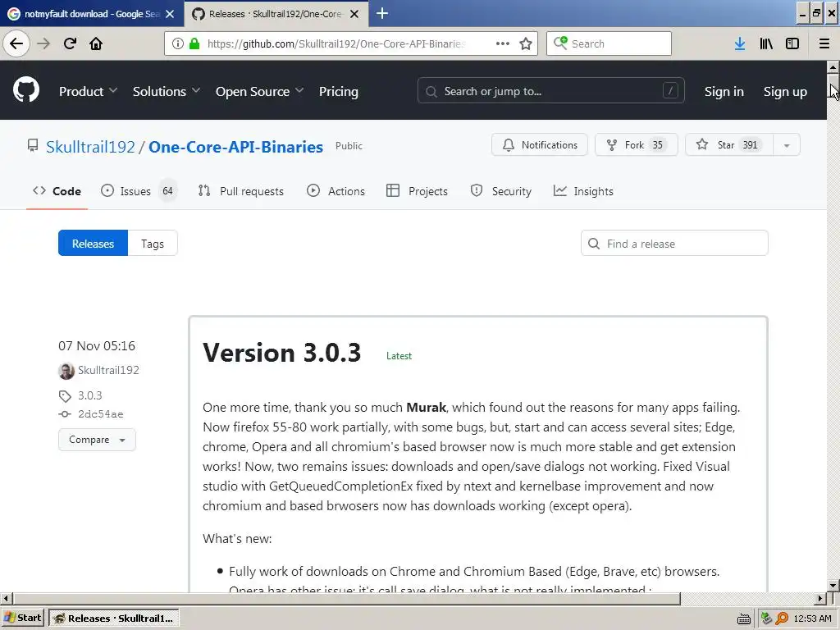This screenshot has height=630, width=840.
Task: Open One-Core-API-Binaries repository link
Action: (235, 147)
